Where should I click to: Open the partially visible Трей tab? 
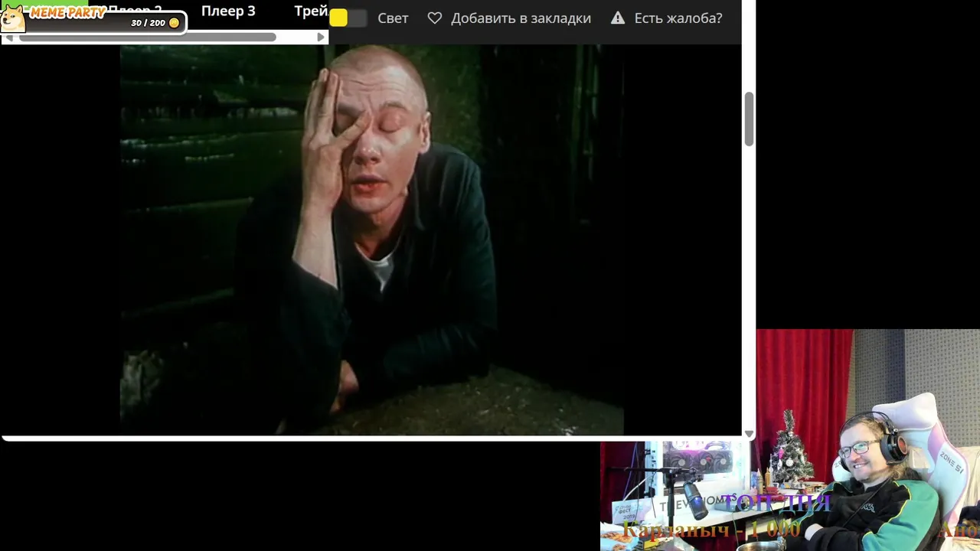click(312, 11)
